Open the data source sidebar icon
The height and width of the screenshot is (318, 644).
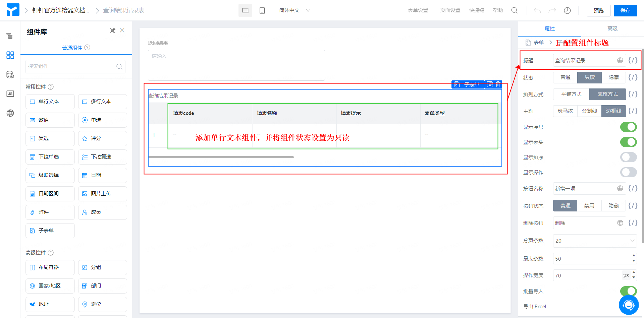[10, 74]
